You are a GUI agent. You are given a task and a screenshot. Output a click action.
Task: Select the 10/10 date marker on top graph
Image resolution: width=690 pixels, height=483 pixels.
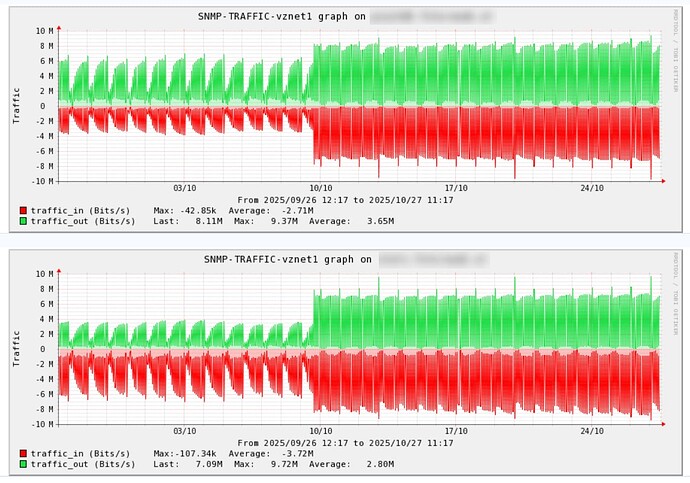click(x=320, y=188)
